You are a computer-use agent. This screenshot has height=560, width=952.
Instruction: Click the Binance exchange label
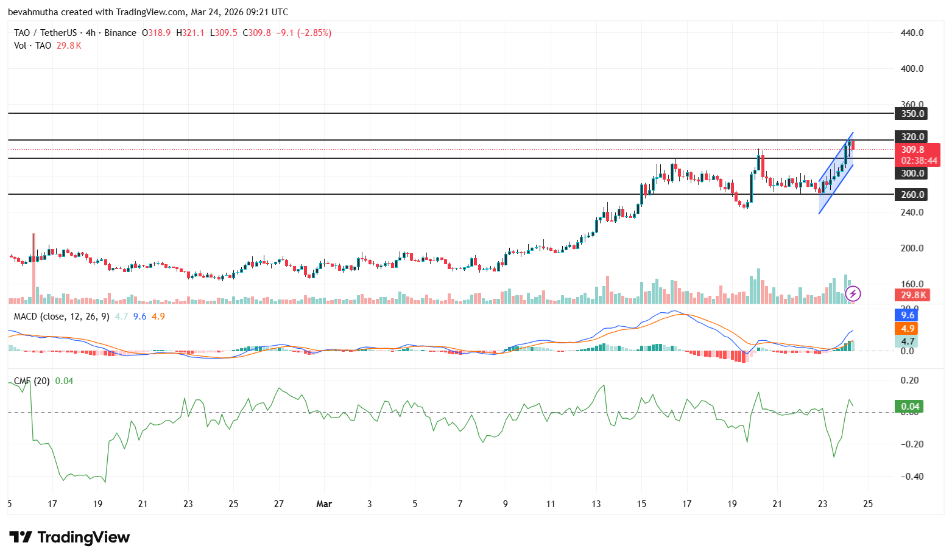pyautogui.click(x=119, y=33)
